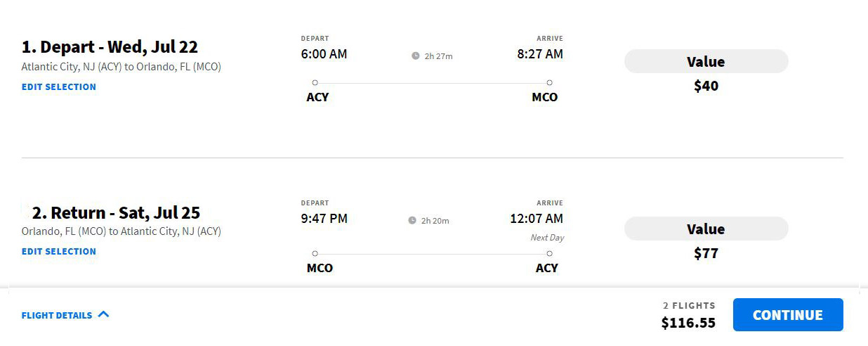The width and height of the screenshot is (868, 346).
Task: Click the "2. Return - Sat, Jul 25" heading
Action: 116,212
